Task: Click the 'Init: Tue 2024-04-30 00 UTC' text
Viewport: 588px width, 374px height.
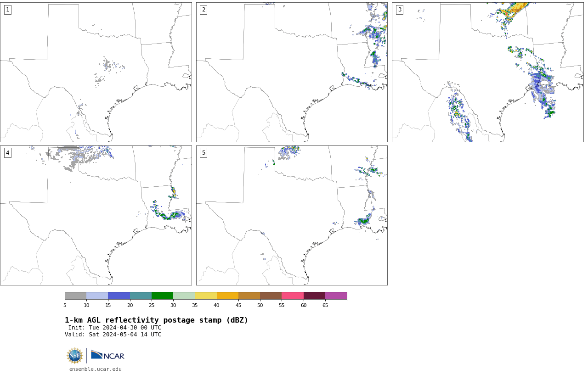Action: click(x=115, y=328)
